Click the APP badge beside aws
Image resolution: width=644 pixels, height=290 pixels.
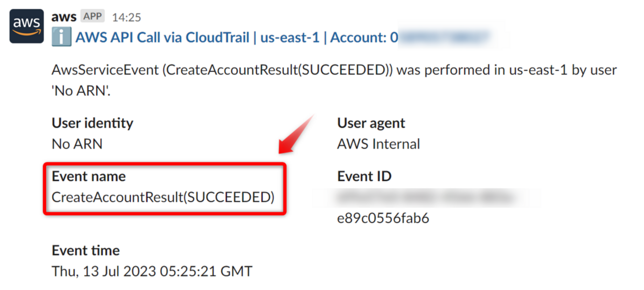93,17
